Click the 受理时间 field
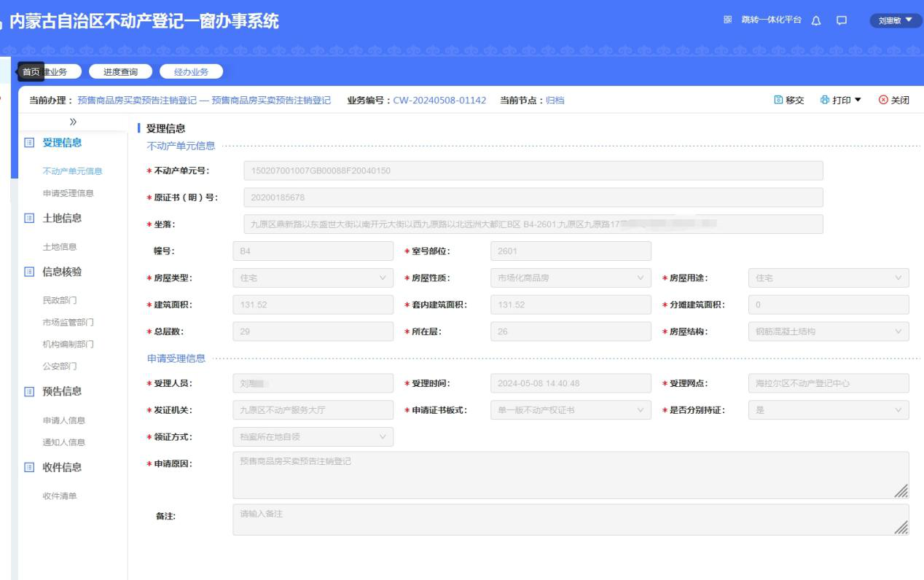Screen dimensions: 924x580 pyautogui.click(x=571, y=383)
